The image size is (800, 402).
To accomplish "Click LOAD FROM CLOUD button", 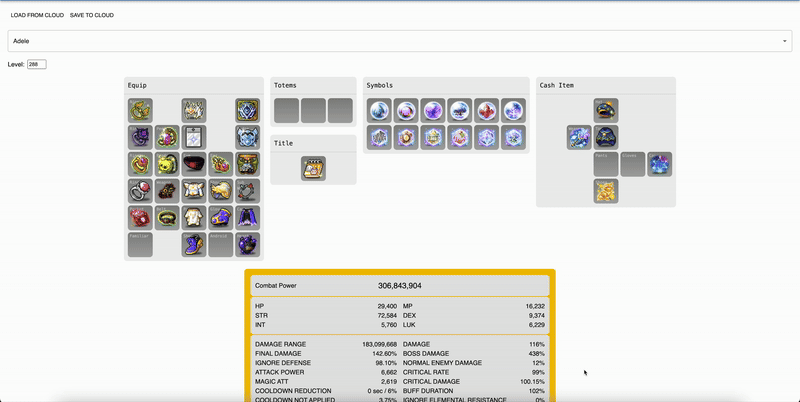I will coord(37,15).
